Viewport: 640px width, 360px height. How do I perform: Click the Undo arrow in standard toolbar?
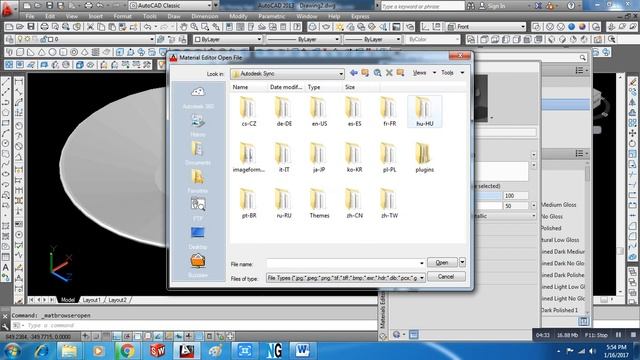point(147,27)
